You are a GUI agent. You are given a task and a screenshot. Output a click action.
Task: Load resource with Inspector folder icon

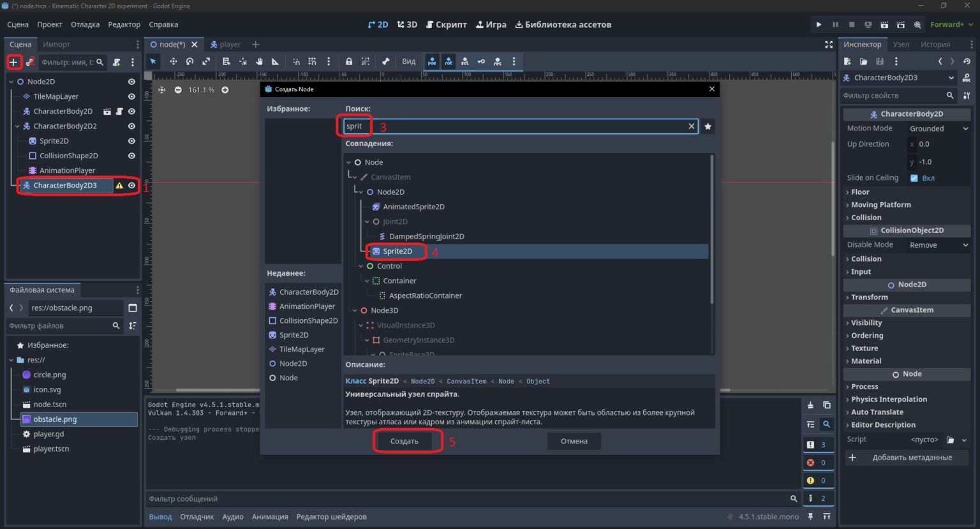click(x=863, y=61)
